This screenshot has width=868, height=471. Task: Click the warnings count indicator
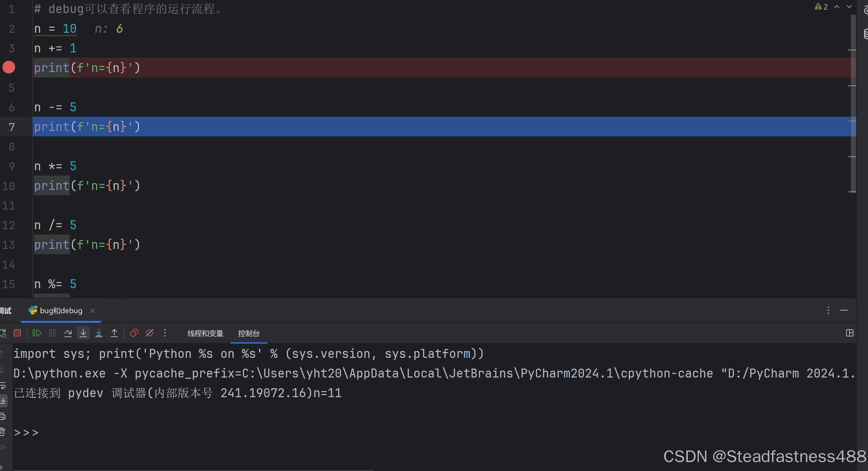point(821,7)
